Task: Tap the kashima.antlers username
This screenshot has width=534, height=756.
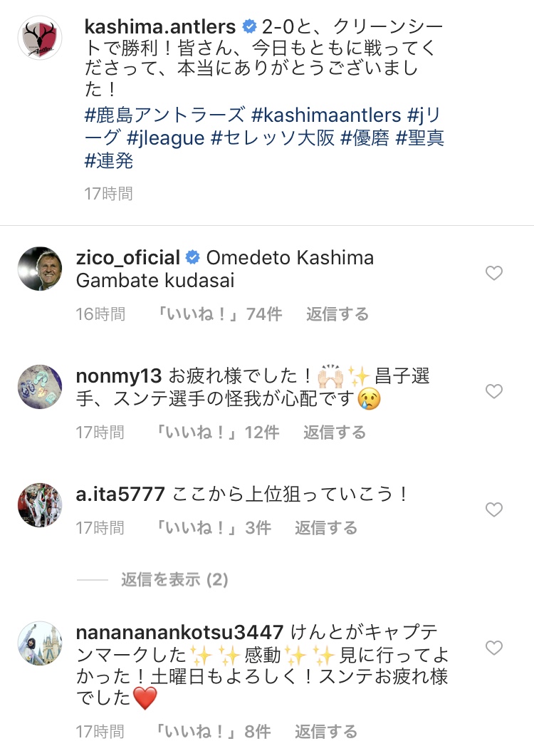Action: (x=159, y=28)
